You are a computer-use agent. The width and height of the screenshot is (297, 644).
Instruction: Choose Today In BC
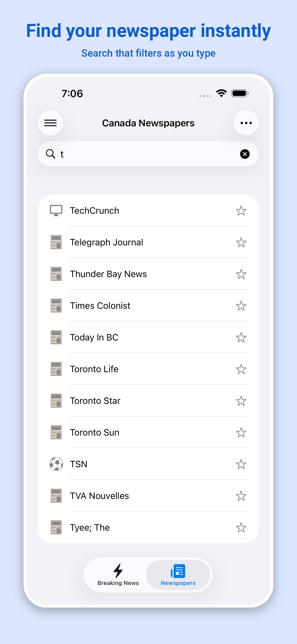coord(148,337)
